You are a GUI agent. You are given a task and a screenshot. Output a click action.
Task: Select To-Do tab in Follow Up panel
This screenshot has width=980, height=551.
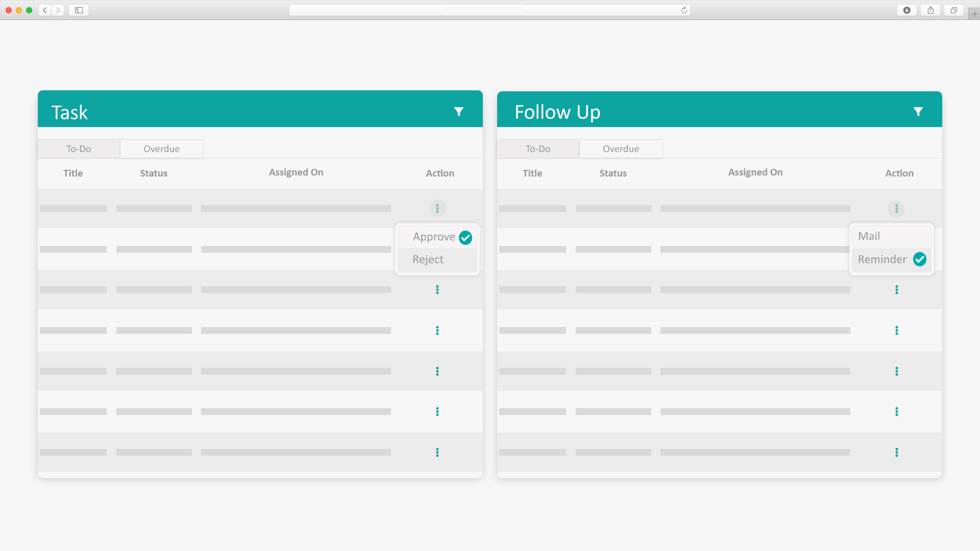[538, 149]
